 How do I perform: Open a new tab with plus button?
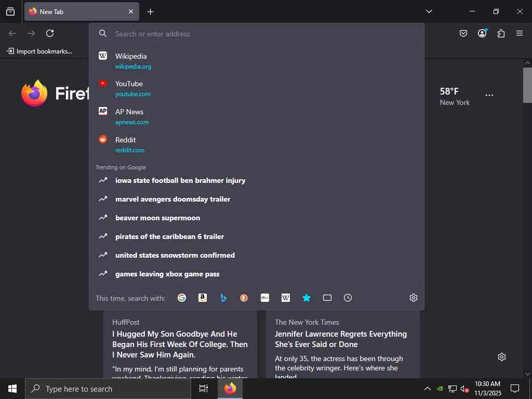point(150,12)
